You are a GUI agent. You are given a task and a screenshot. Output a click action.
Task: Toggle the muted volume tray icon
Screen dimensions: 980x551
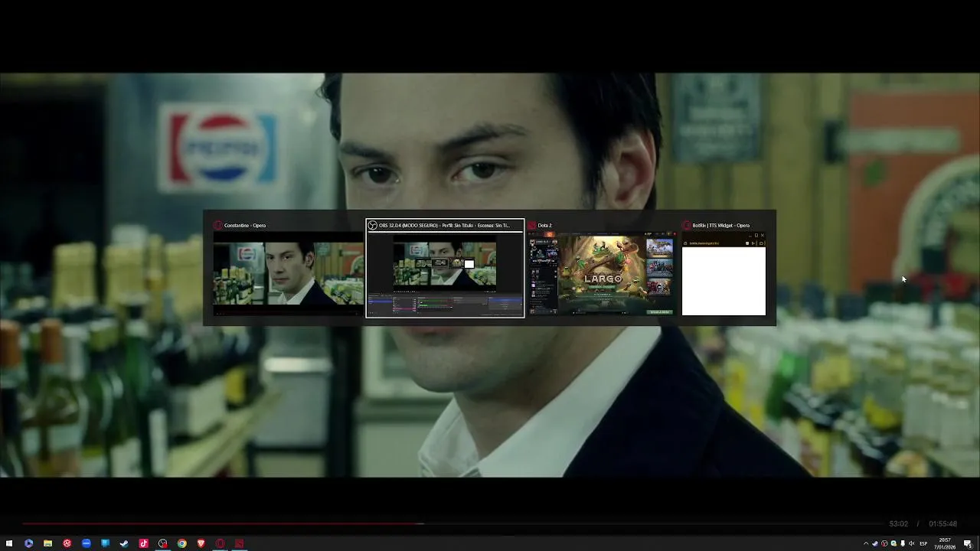911,543
